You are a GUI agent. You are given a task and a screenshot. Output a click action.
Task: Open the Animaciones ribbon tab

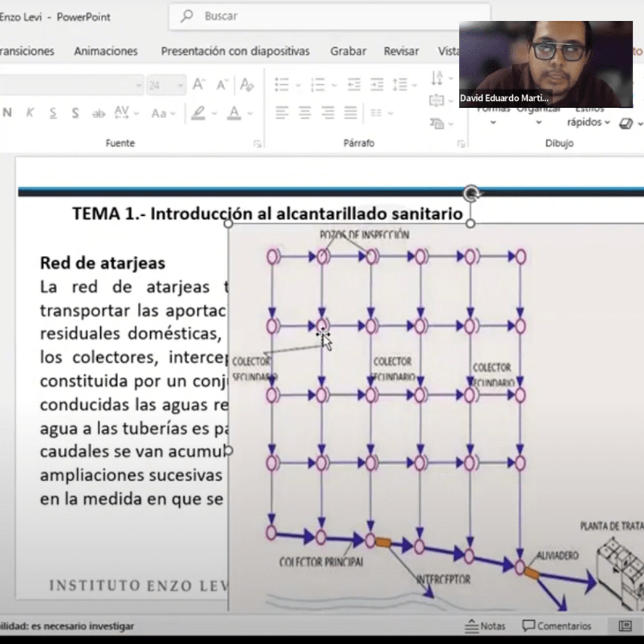point(106,51)
